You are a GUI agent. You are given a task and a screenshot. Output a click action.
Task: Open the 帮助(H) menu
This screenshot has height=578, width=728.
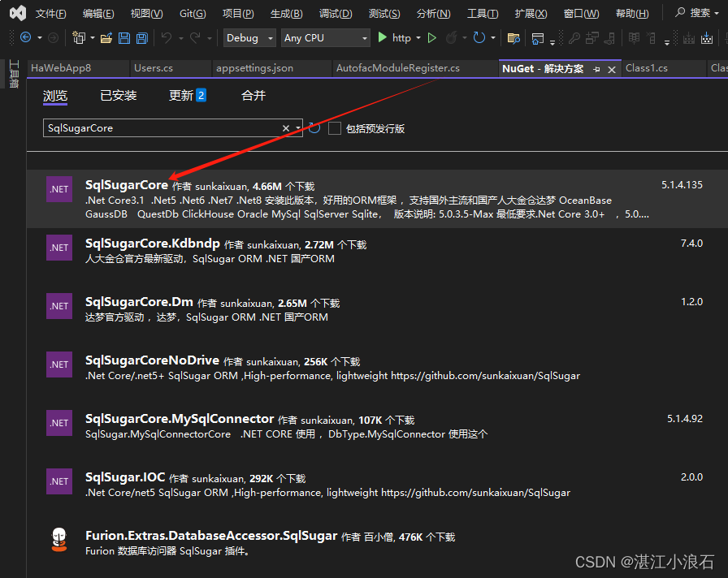coord(632,14)
